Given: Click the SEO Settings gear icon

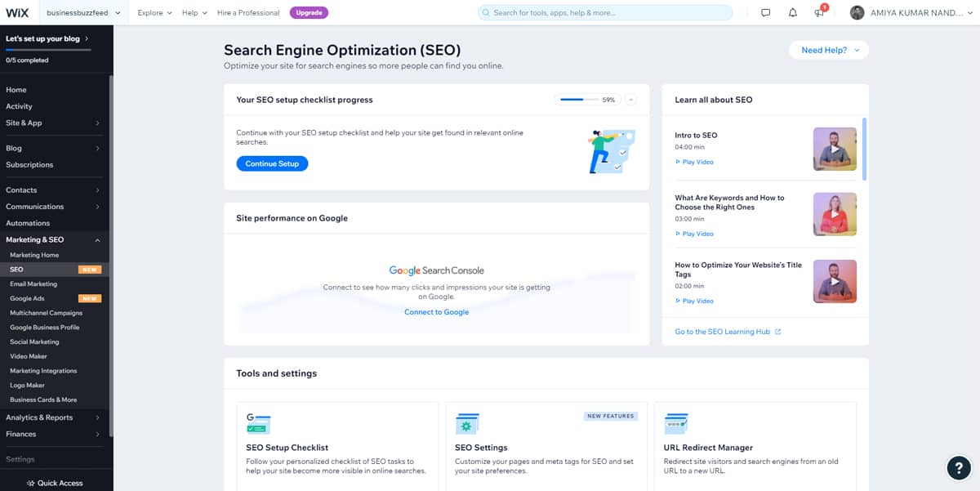Looking at the screenshot, I should [467, 423].
